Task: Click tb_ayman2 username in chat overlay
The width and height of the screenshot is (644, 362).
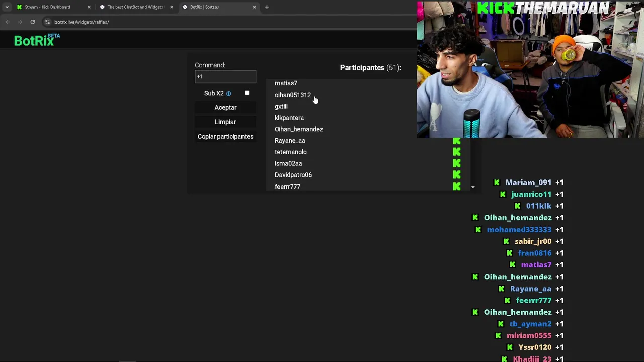Action: [531, 324]
